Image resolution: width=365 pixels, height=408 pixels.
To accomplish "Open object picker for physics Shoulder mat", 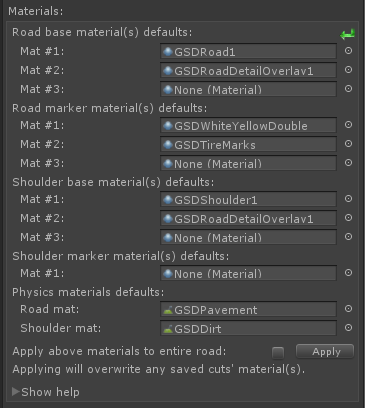I will coord(348,328).
